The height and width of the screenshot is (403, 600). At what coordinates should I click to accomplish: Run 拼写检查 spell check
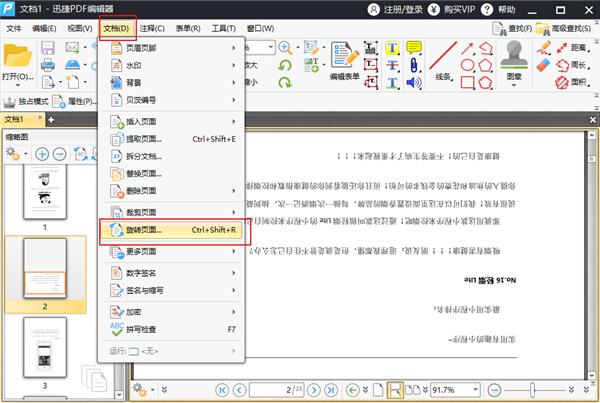pyautogui.click(x=171, y=329)
